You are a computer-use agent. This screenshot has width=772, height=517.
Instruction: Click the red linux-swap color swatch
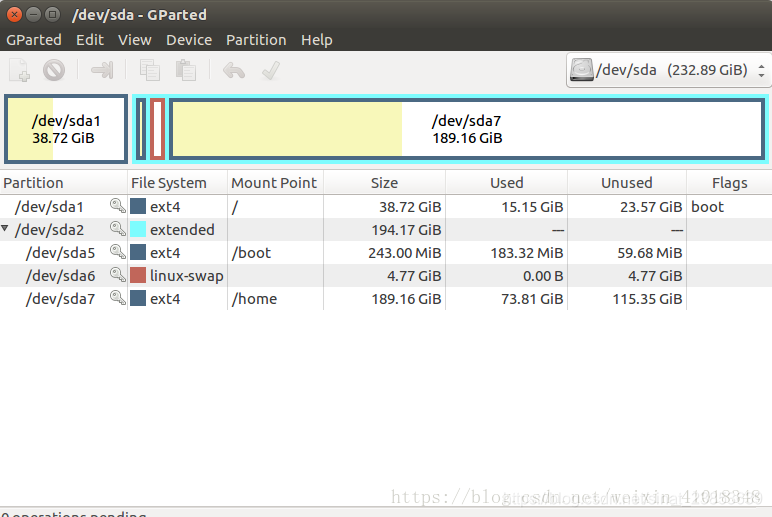pyautogui.click(x=138, y=275)
